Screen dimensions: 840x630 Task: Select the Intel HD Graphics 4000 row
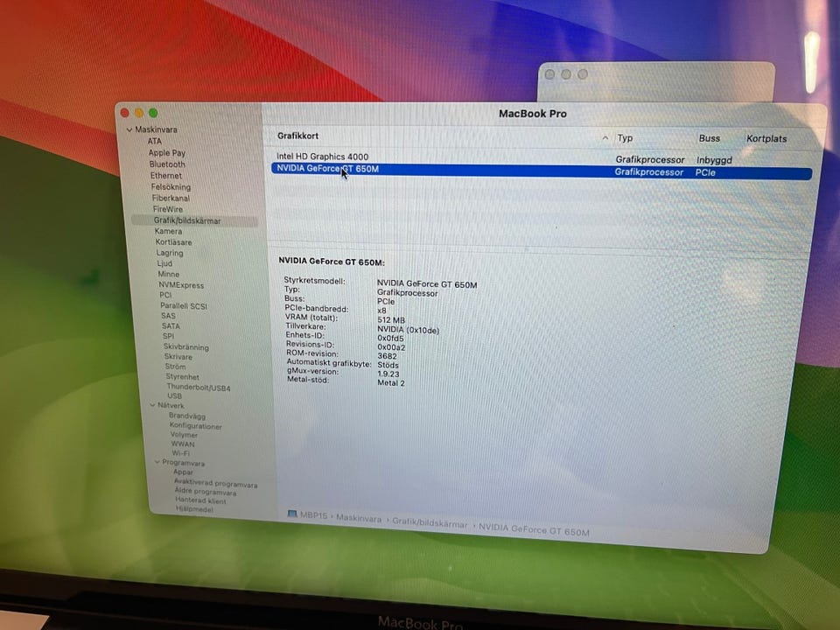pos(541,157)
